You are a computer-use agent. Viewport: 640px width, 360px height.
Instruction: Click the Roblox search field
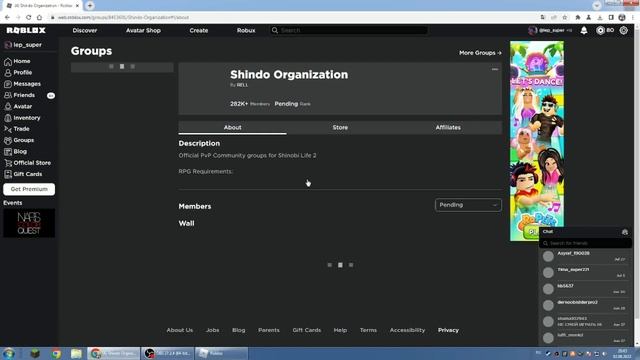[349, 31]
